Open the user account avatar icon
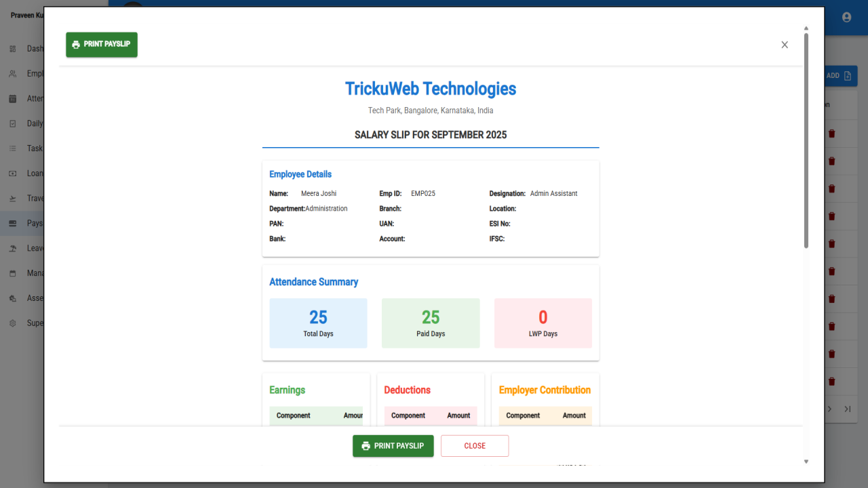868x488 pixels. [846, 17]
